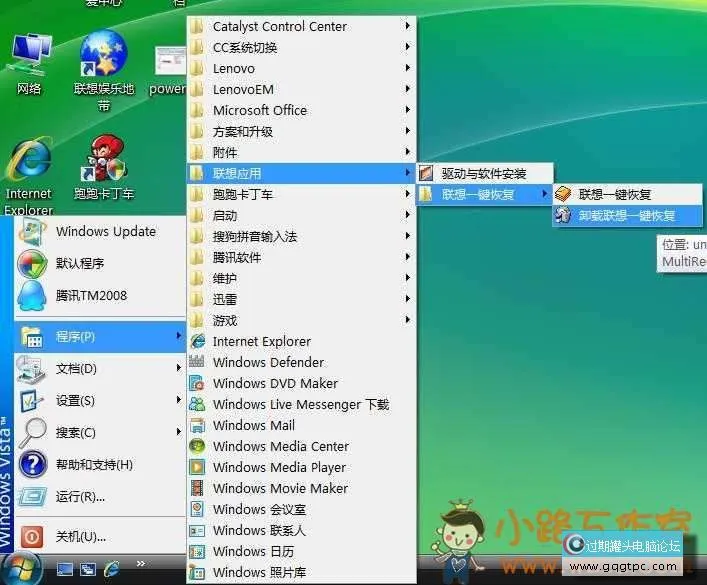
Task: Open the 方案和升级 folder
Action: [301, 131]
